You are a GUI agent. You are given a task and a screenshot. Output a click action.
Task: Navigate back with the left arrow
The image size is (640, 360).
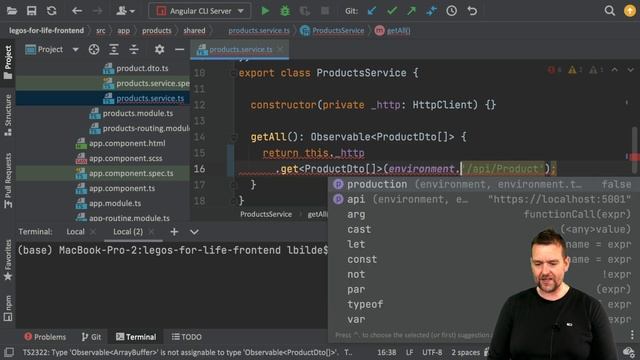coord(77,11)
